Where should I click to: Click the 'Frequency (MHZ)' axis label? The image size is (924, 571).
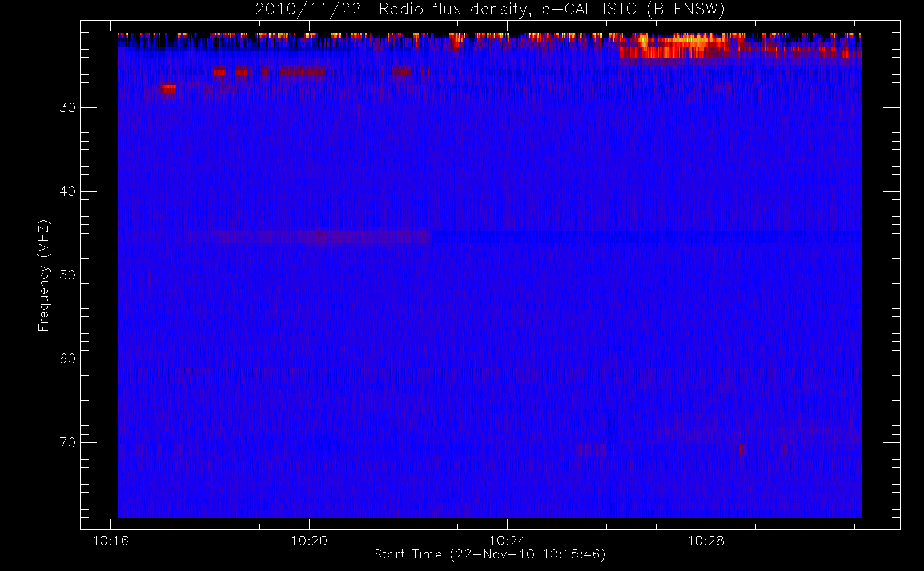[x=43, y=275]
